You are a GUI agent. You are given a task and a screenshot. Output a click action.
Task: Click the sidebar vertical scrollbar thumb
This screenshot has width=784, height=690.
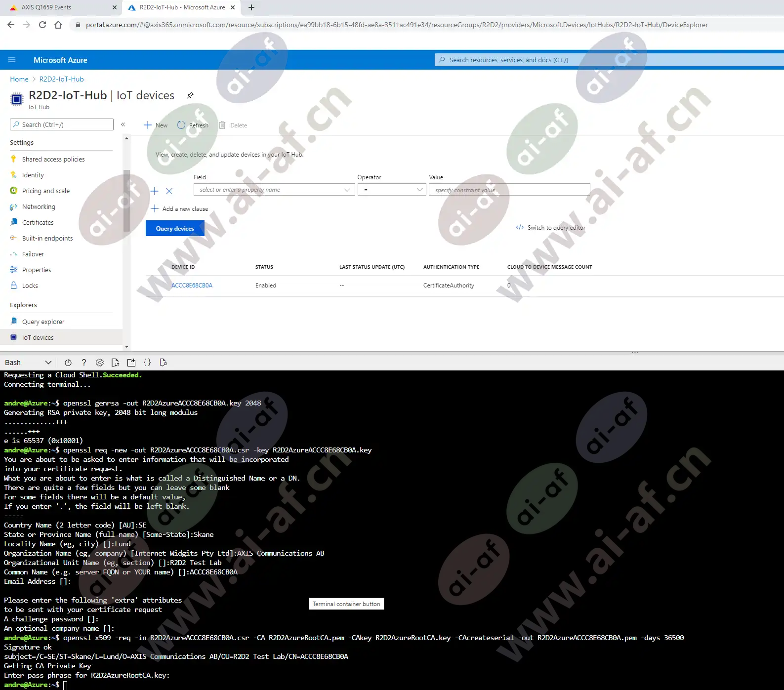(126, 201)
